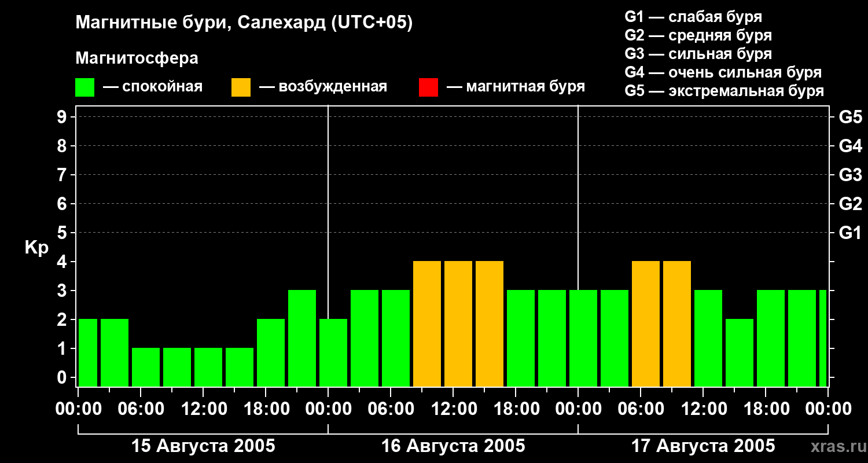This screenshot has height=463, width=868.
Task: Click the red 'магнитная буря' legend swatch
Action: [x=428, y=87]
